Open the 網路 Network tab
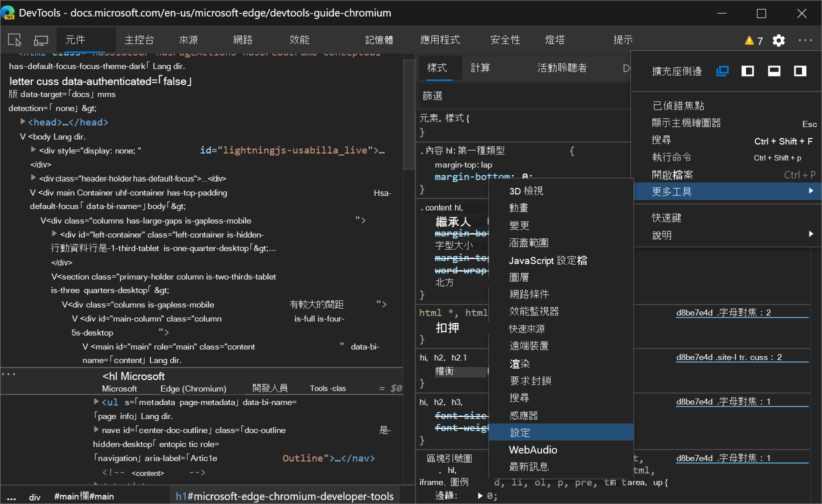The image size is (822, 504). click(x=243, y=40)
